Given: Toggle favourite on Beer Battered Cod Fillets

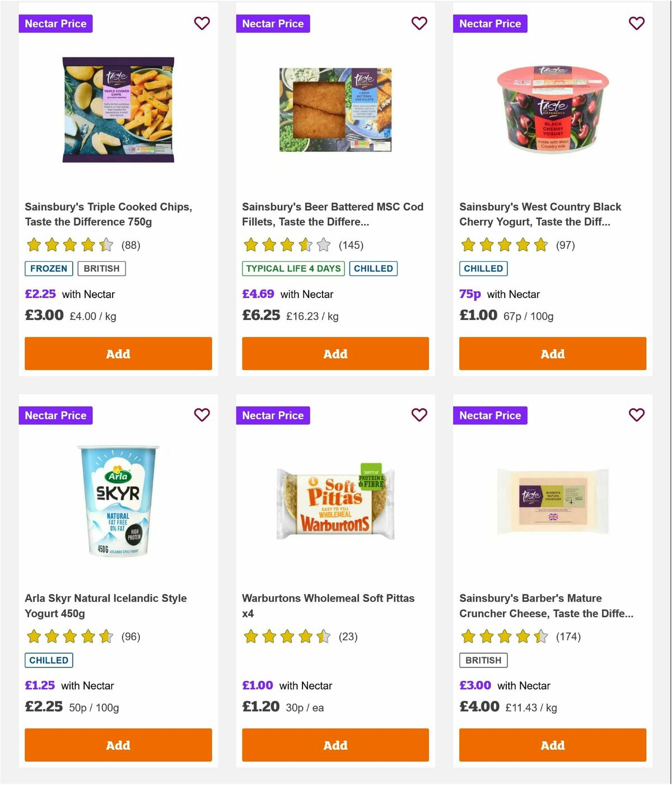Looking at the screenshot, I should coord(419,24).
